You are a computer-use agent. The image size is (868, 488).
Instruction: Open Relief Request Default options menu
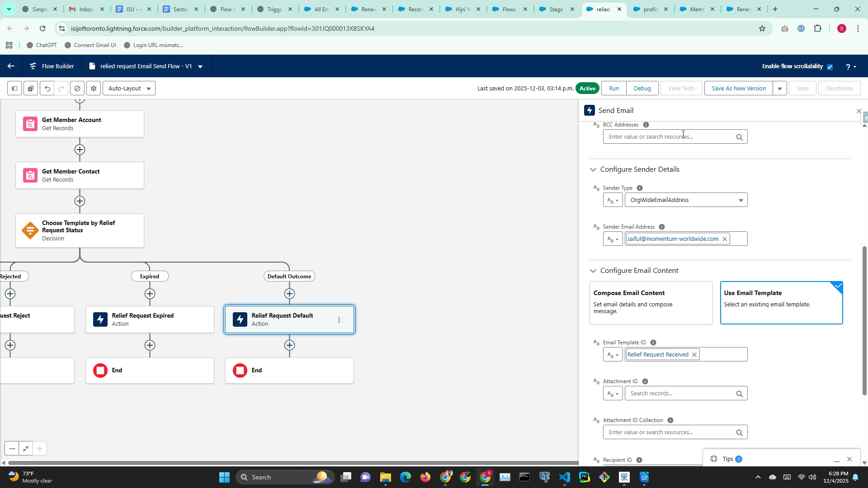click(339, 320)
